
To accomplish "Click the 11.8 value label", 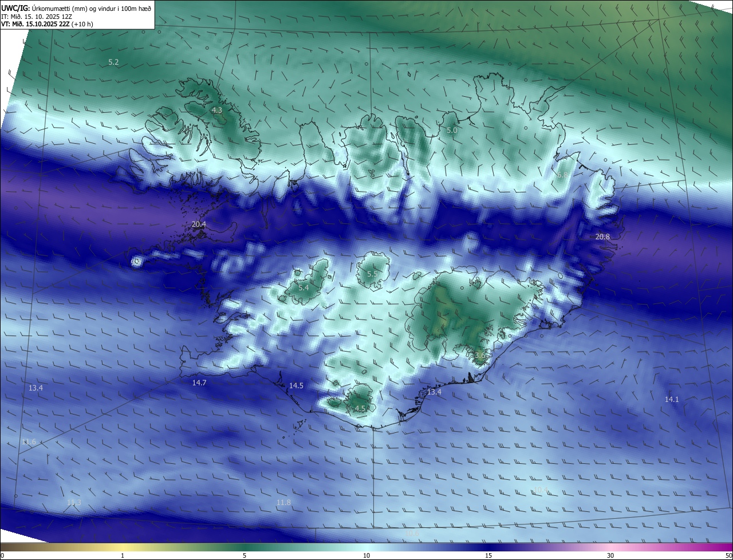I will click(283, 502).
